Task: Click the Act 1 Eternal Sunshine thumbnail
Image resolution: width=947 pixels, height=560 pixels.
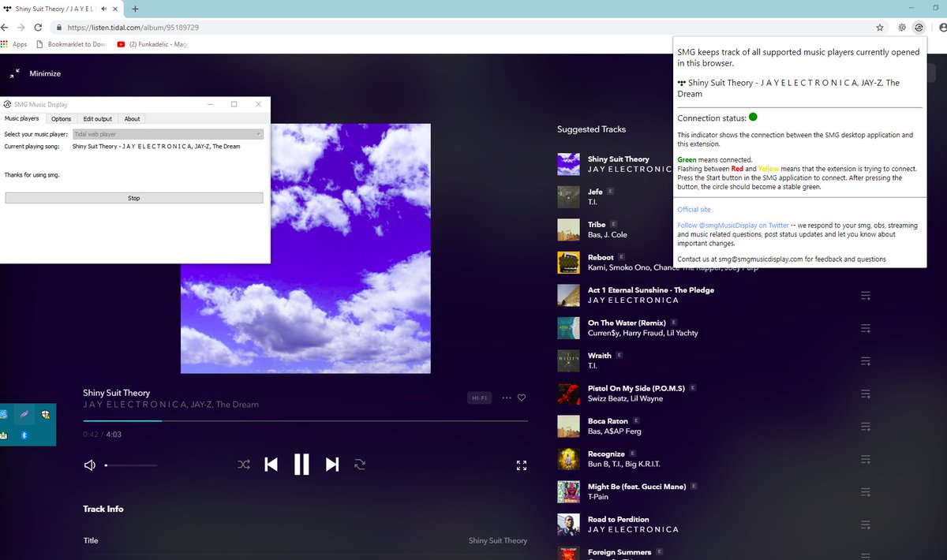Action: 569,295
